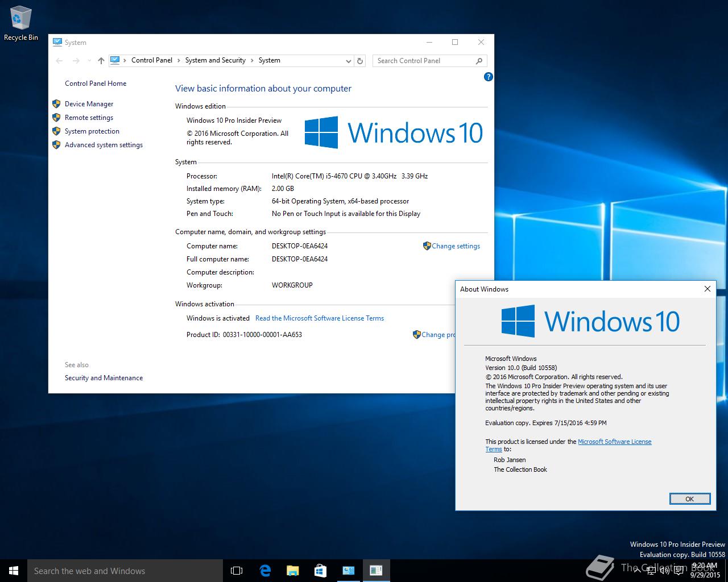Open the volume tray icon
The height and width of the screenshot is (582, 728).
(664, 571)
